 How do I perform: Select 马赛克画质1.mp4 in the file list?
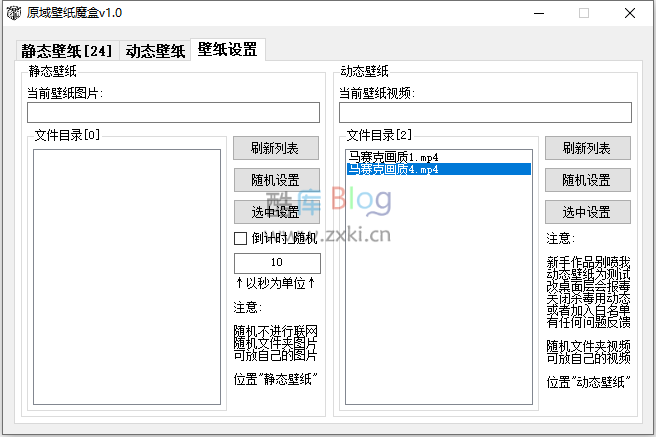click(x=438, y=157)
